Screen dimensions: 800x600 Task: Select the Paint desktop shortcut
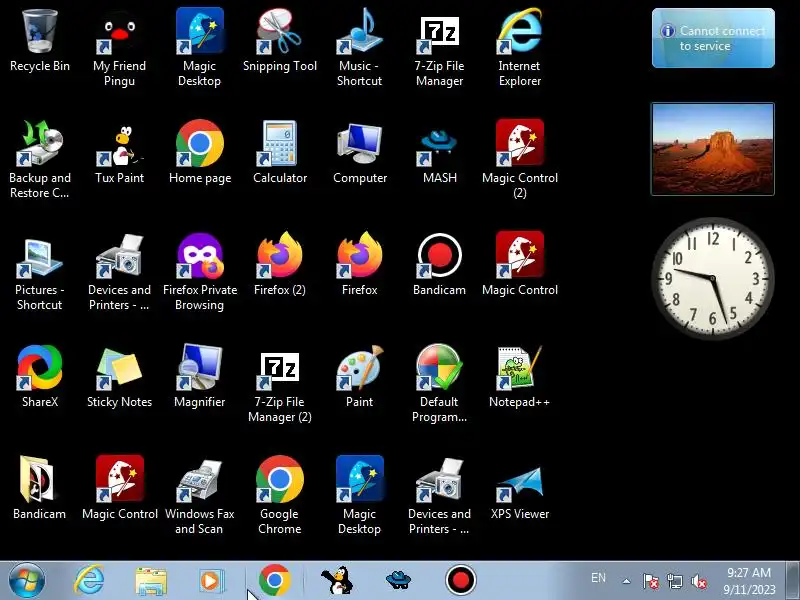point(359,378)
